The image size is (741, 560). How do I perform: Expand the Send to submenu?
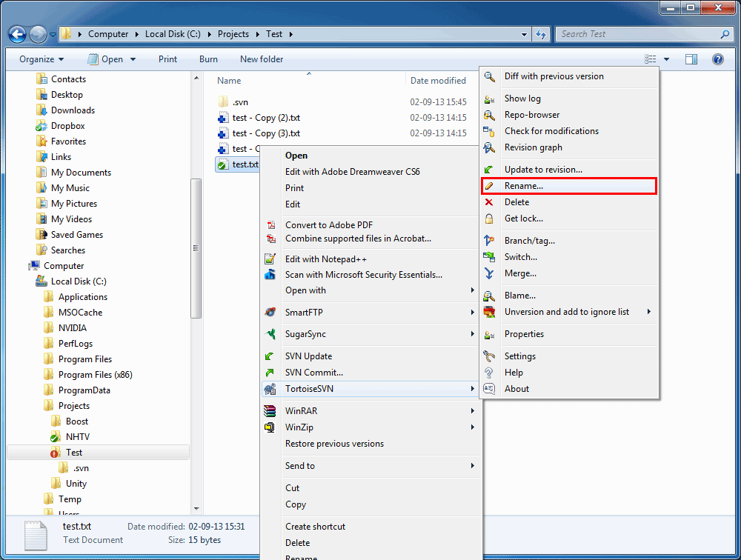(472, 465)
